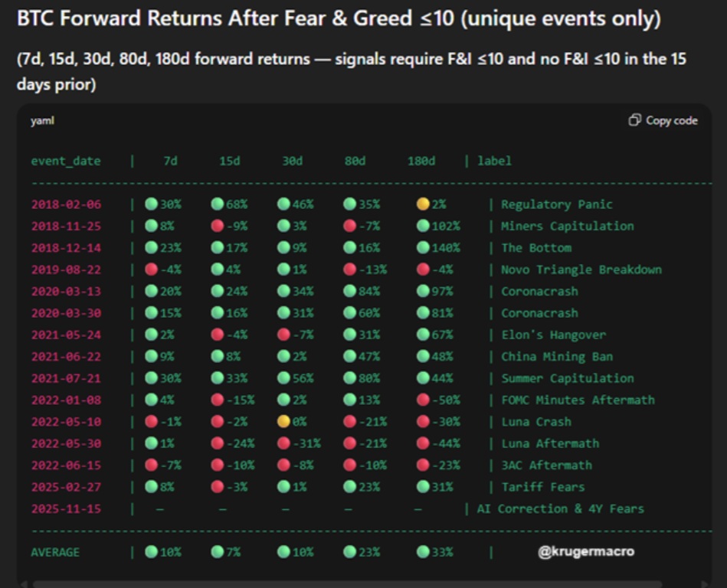Click the green circle beside 84%
Viewport: 727px width, 588px height.
tap(350, 291)
